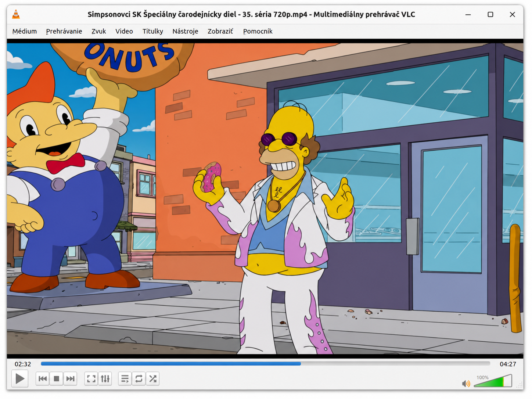Open extended settings and effects

pyautogui.click(x=105, y=378)
